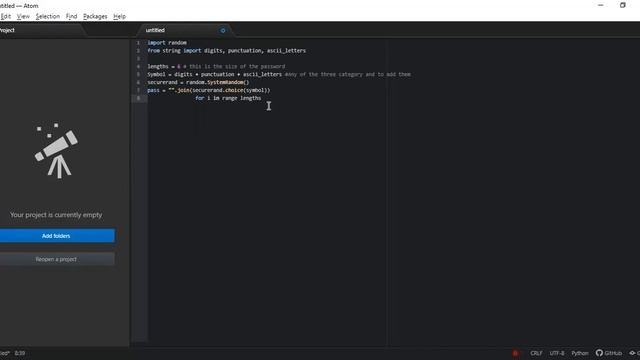Open the Edit menu
The height and width of the screenshot is (360, 640).
pyautogui.click(x=6, y=16)
